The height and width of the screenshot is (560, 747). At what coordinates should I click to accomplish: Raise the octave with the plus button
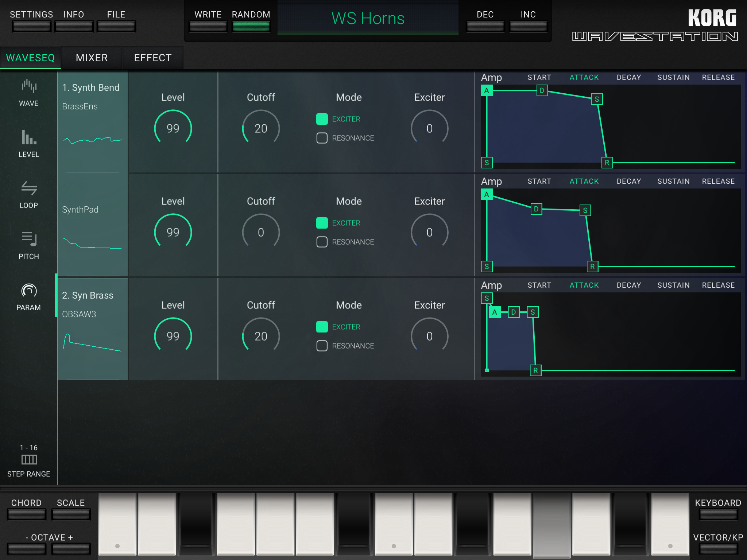coord(71,549)
